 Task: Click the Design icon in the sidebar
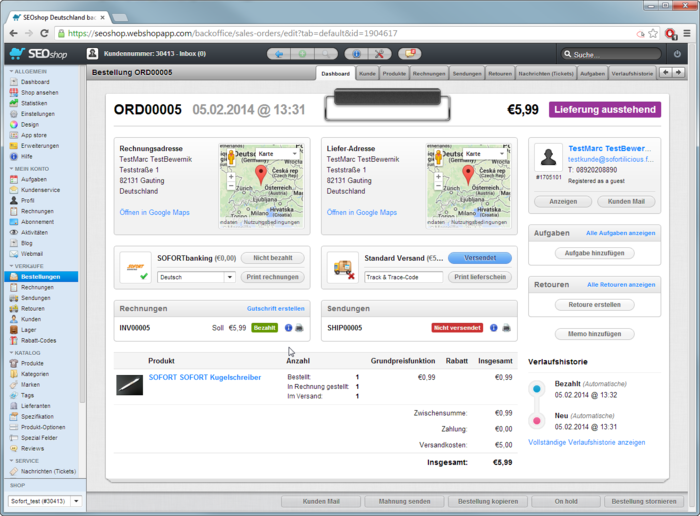click(14, 125)
